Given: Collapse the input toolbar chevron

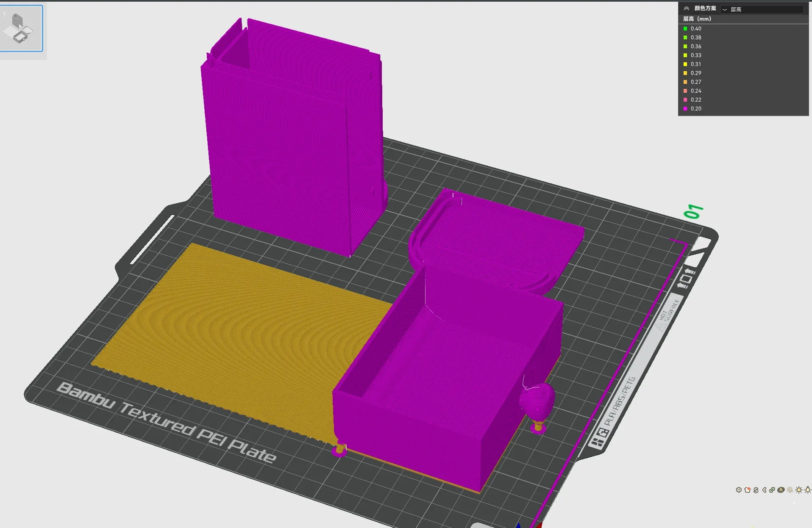Looking at the screenshot, I should coord(764,490).
